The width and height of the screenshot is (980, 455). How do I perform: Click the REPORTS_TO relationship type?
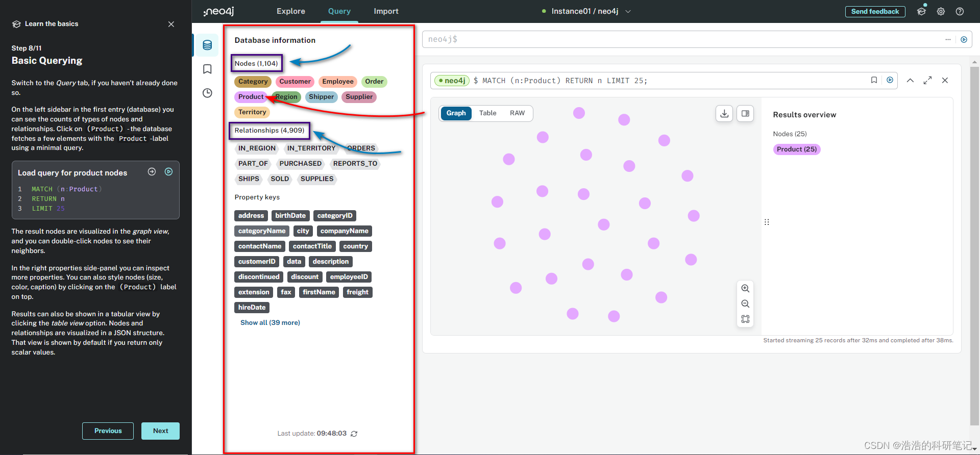click(x=355, y=164)
